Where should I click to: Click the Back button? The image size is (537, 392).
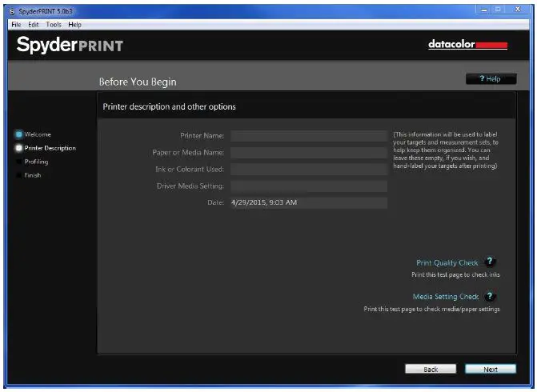tap(431, 369)
